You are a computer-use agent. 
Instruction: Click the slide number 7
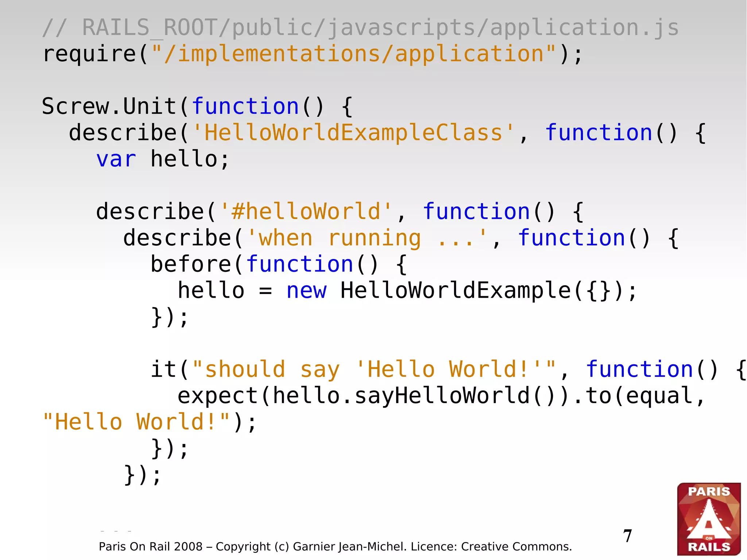pos(627,536)
